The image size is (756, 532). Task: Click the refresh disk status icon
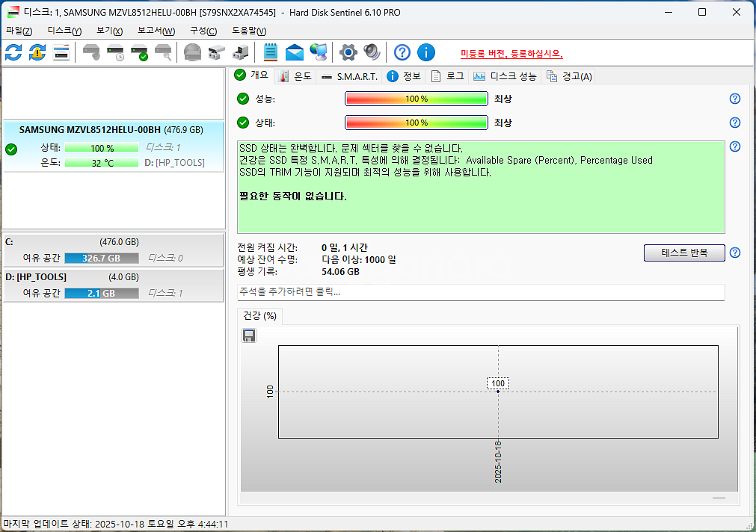click(13, 52)
